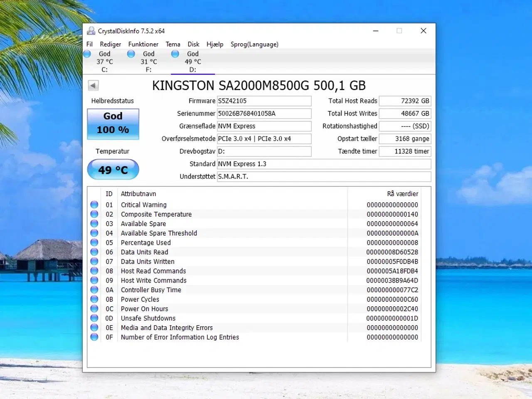The image size is (532, 399).
Task: Click the CrystalDiskInfo app icon in title bar
Action: click(x=91, y=31)
